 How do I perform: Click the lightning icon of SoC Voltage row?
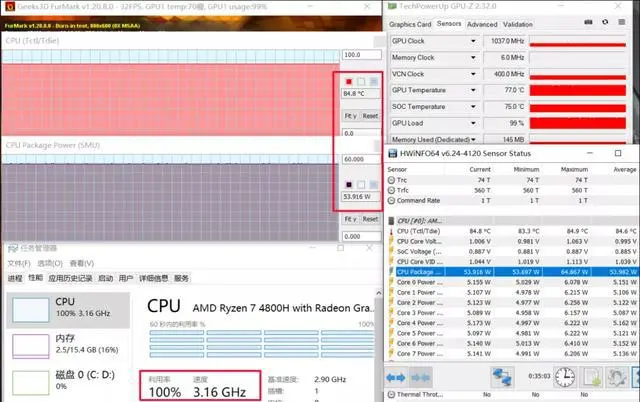click(391, 251)
